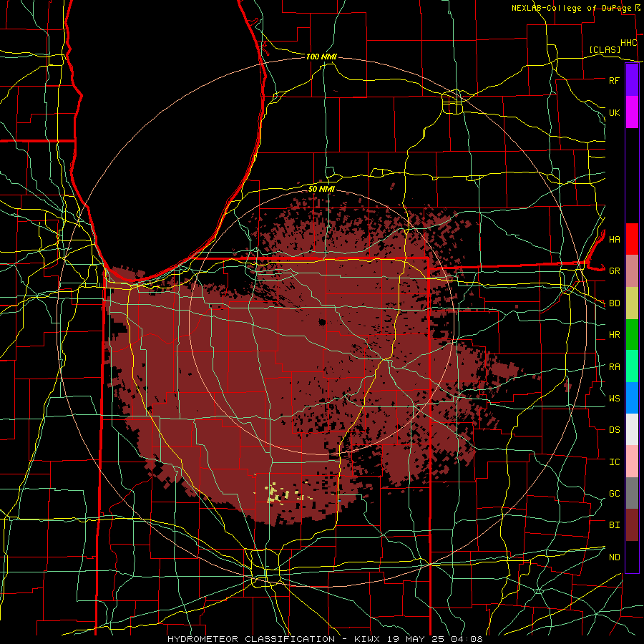Click the 'IC' legend label
Image resolution: width=644 pixels, height=644 pixels.
pos(614,462)
